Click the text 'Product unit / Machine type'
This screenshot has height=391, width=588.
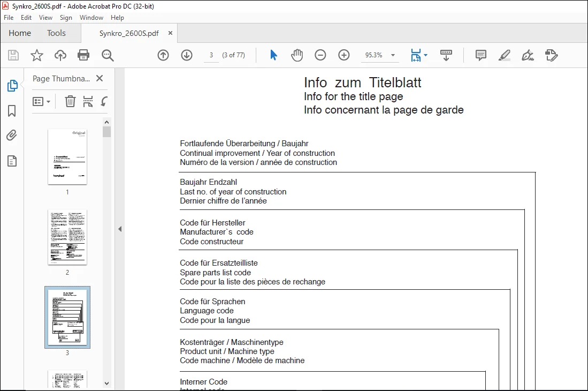227,351
